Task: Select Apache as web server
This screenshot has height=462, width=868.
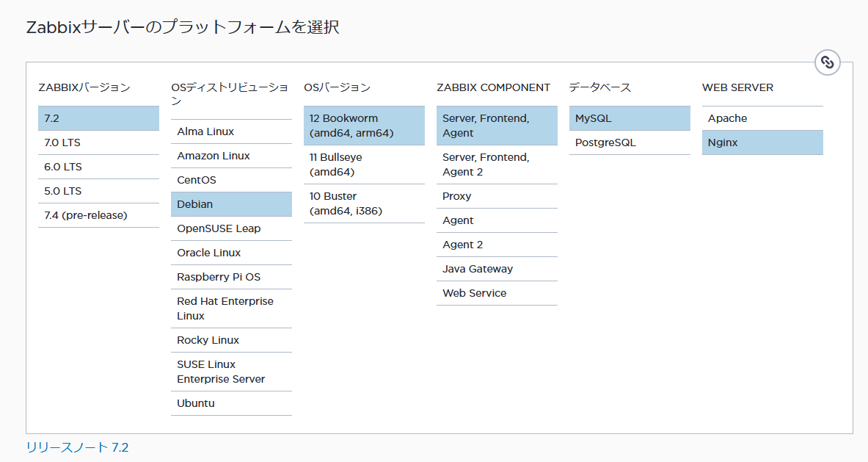Action: point(762,118)
